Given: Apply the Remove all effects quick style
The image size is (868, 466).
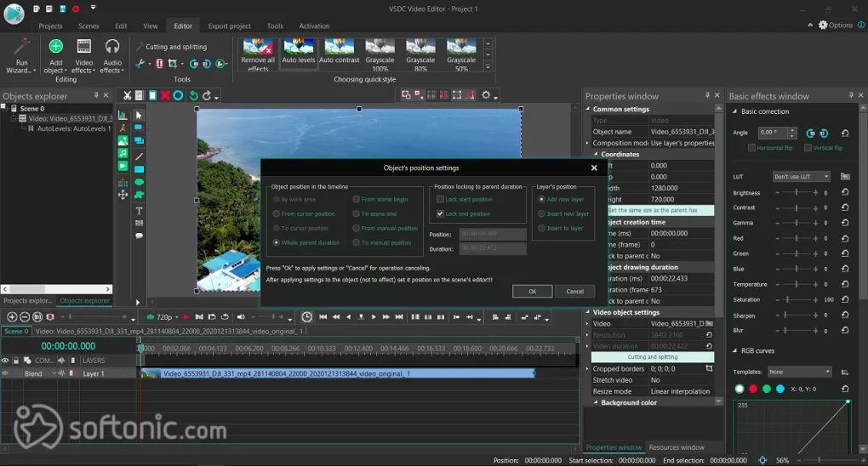Looking at the screenshot, I should pyautogui.click(x=258, y=54).
